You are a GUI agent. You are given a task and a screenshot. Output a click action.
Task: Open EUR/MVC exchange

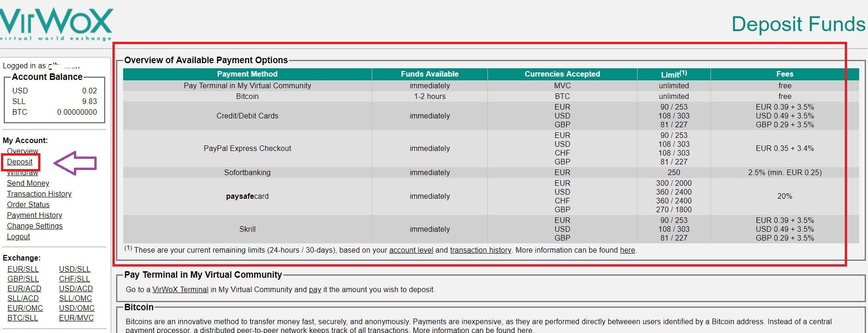point(76,318)
